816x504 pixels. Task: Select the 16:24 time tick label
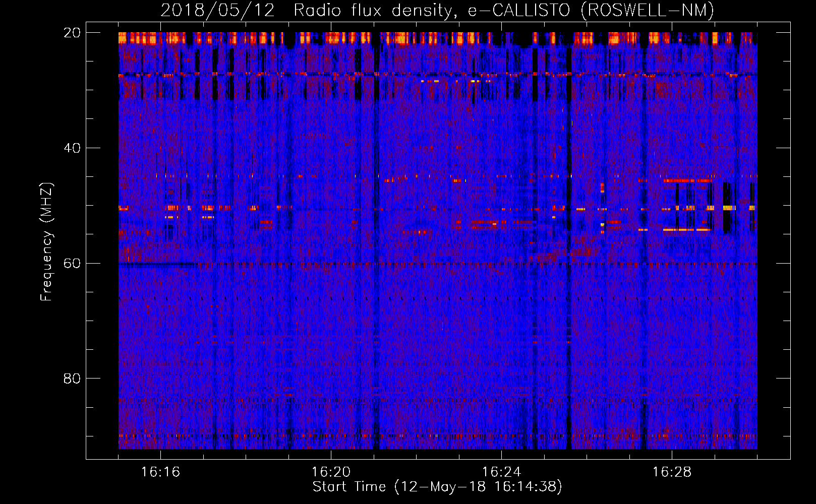click(x=501, y=472)
